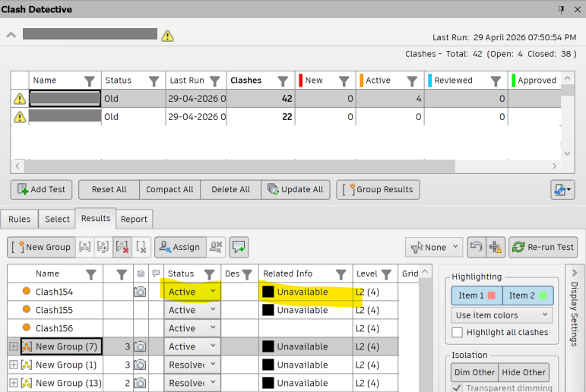The image size is (586, 392).
Task: Click the Assign button
Action: [x=180, y=247]
